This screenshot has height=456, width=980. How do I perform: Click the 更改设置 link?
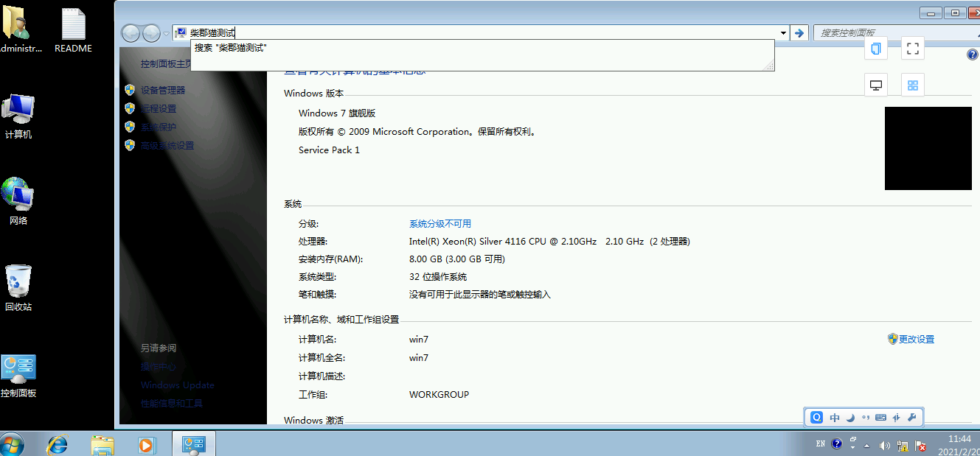pyautogui.click(x=917, y=338)
